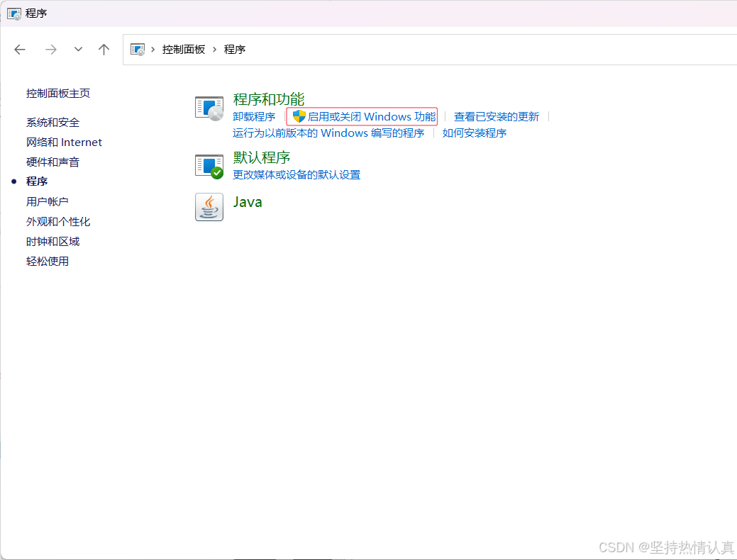Click the title bar window icon
This screenshot has width=737, height=560.
tap(14, 13)
